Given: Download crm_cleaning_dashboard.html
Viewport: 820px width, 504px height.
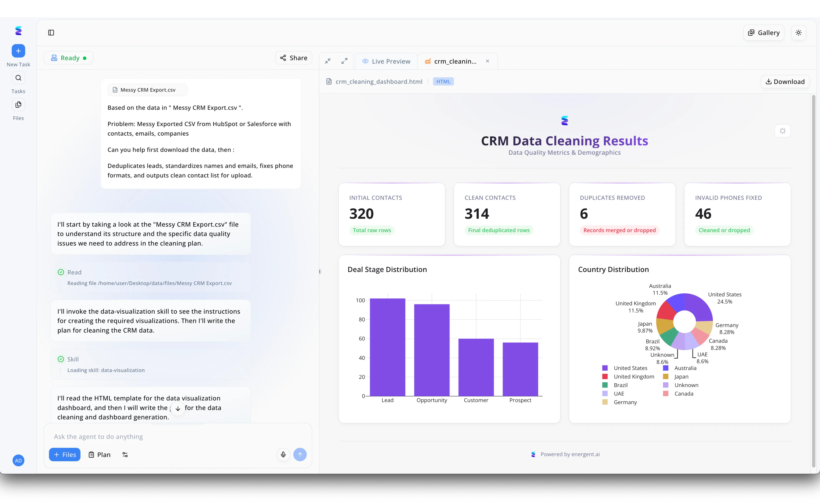Looking at the screenshot, I should point(785,81).
